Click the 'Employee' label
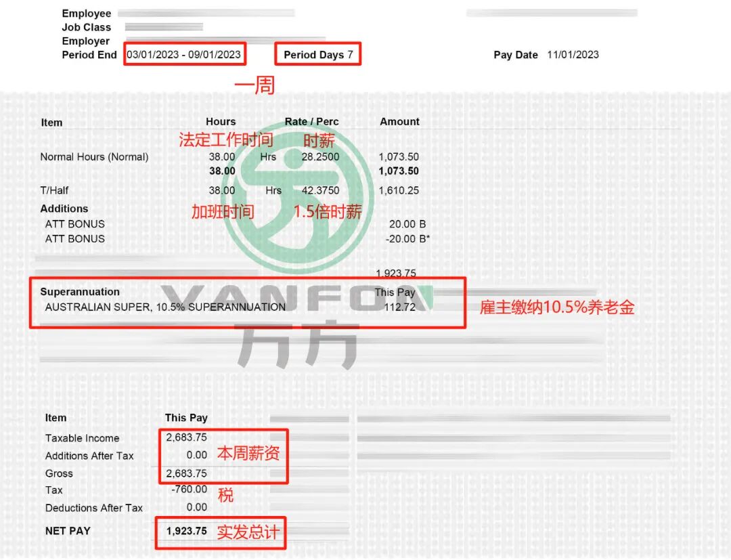 (86, 14)
